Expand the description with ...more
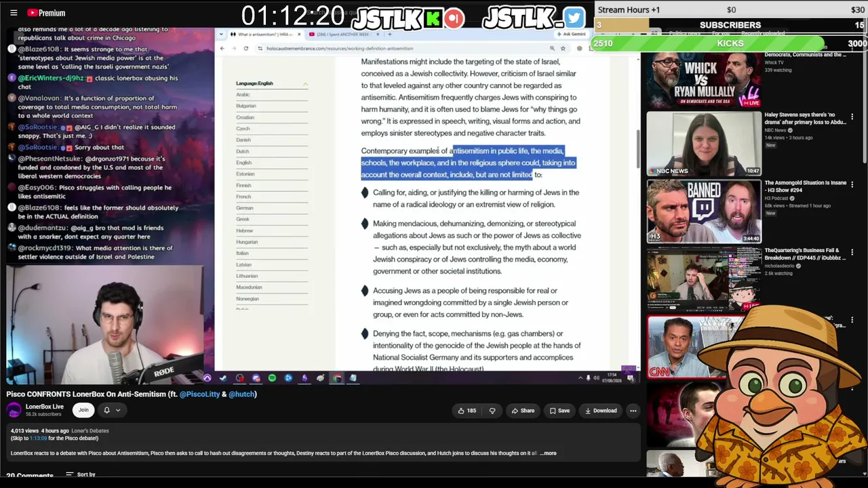The width and height of the screenshot is (868, 488). coord(548,453)
